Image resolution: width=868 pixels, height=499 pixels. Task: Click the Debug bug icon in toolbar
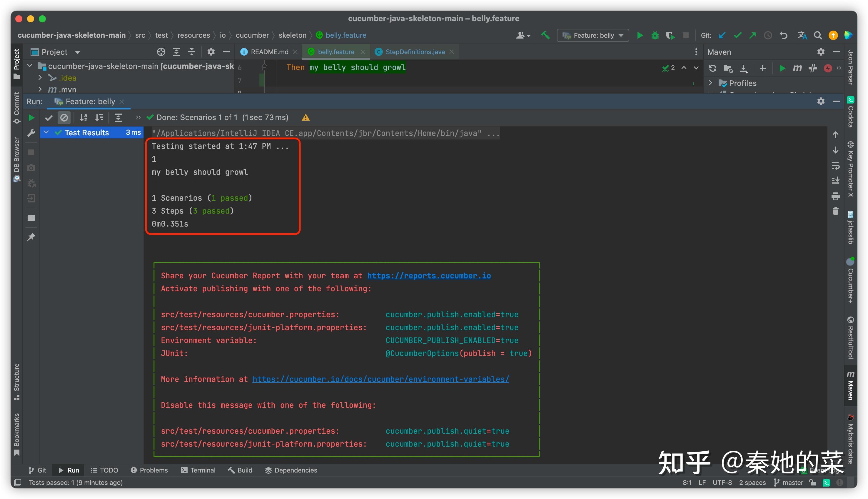point(655,35)
